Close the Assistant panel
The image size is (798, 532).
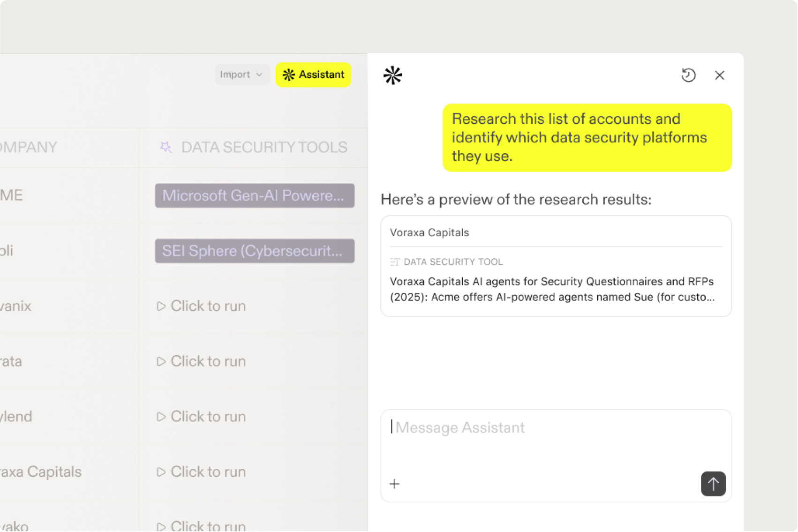(x=719, y=75)
